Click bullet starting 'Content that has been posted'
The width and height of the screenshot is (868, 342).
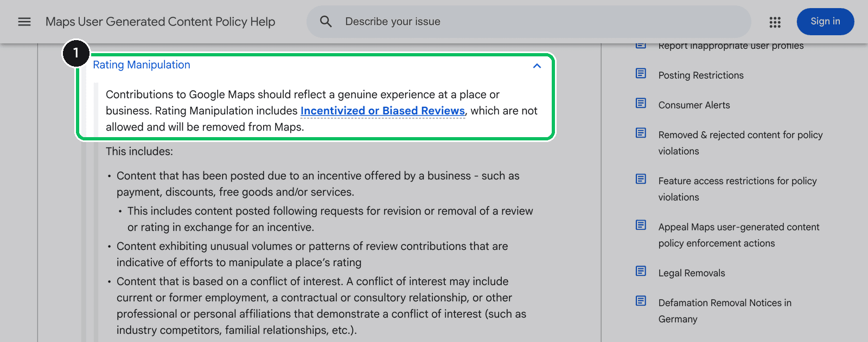318,184
